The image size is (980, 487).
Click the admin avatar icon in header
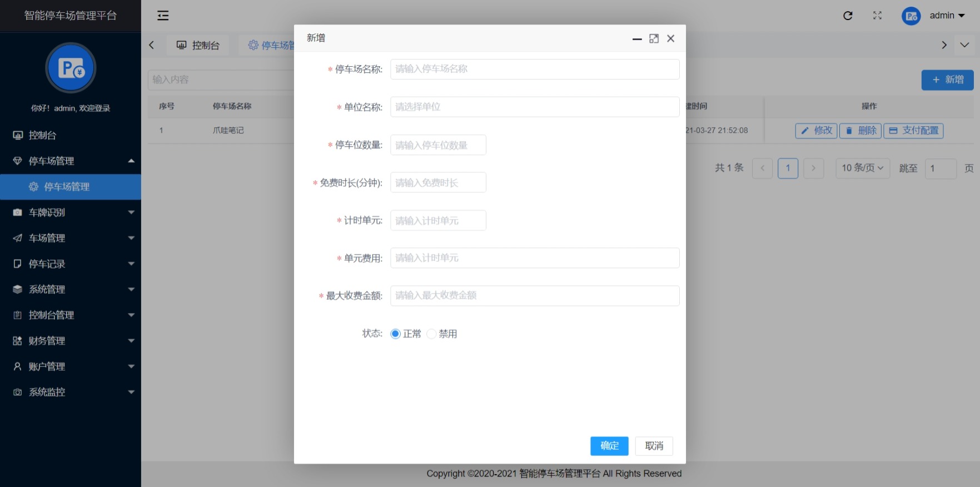911,16
